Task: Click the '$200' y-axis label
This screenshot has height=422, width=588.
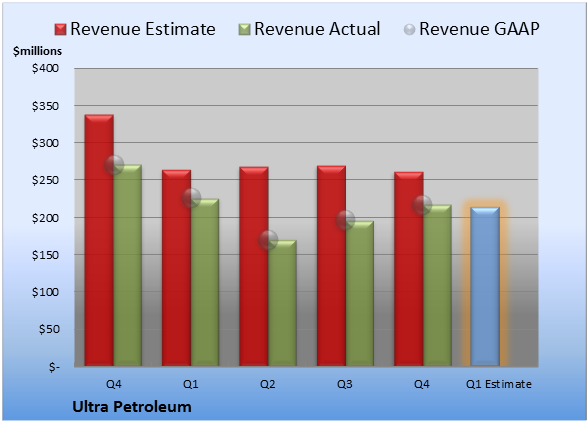Action: click(x=45, y=218)
